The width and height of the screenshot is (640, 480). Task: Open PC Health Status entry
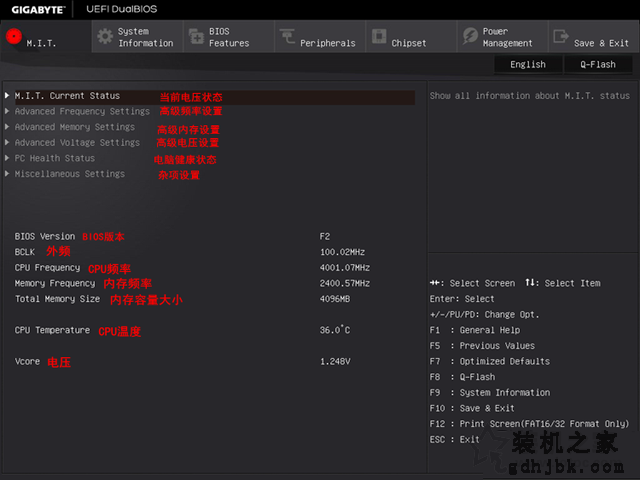tap(55, 158)
